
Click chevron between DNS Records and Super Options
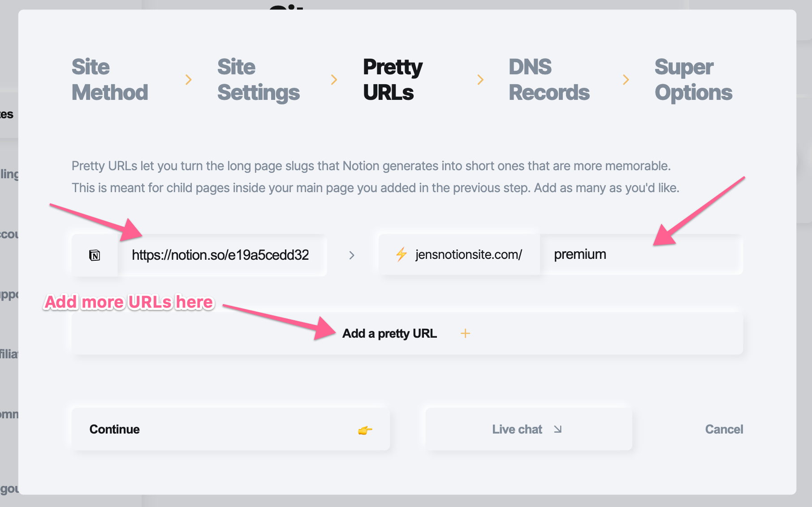[626, 80]
